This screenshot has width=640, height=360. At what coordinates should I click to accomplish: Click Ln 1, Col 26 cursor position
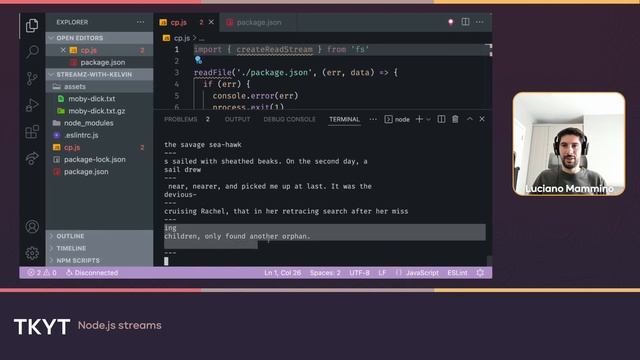coord(282,273)
